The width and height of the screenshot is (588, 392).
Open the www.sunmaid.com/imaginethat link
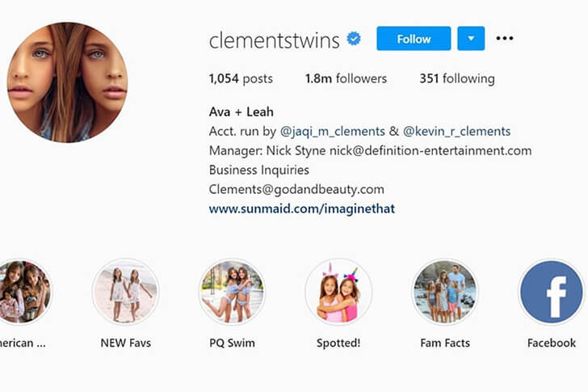point(302,209)
